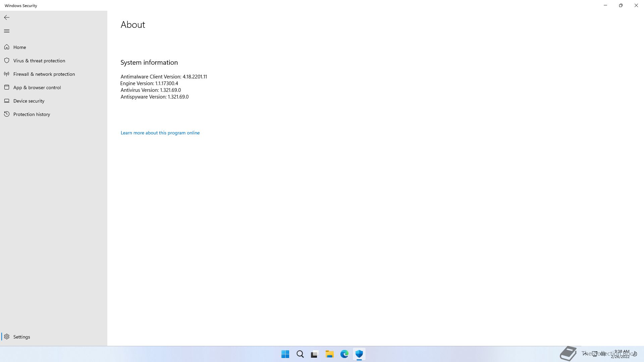Open App & browser control

[x=37, y=87]
